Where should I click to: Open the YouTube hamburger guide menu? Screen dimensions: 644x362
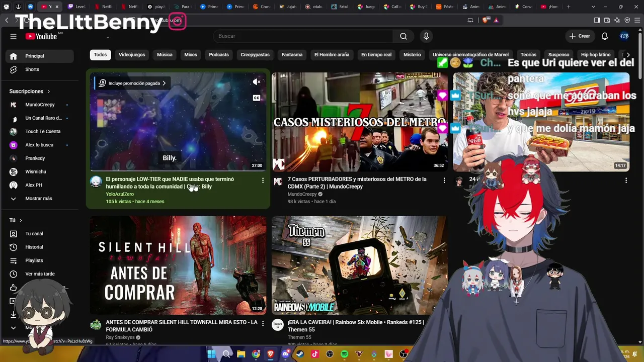(x=14, y=36)
